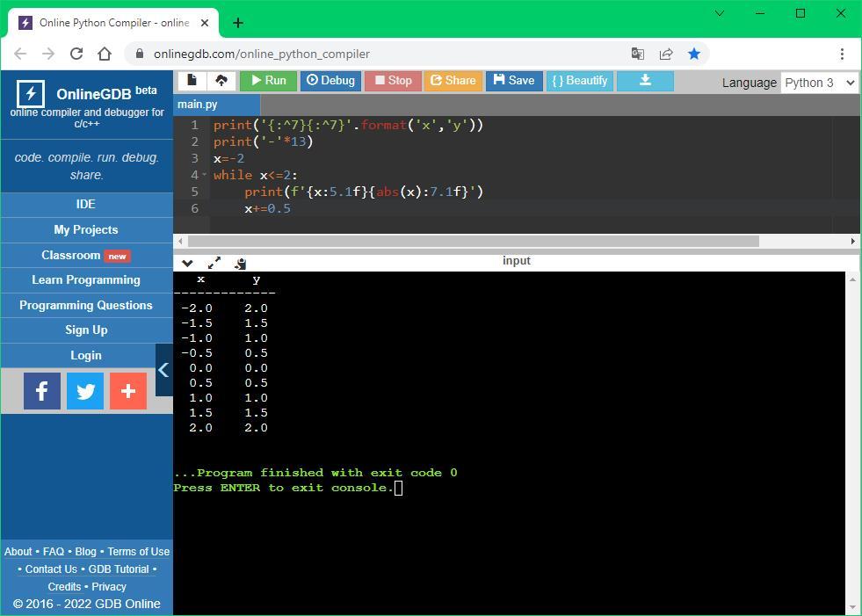Image resolution: width=862 pixels, height=616 pixels.
Task: Select the input console tab
Action: point(516,261)
